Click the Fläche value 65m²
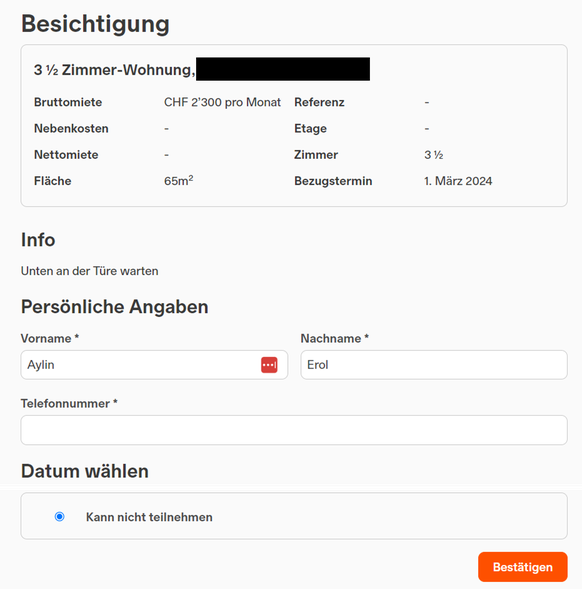The width and height of the screenshot is (582, 589). [178, 181]
